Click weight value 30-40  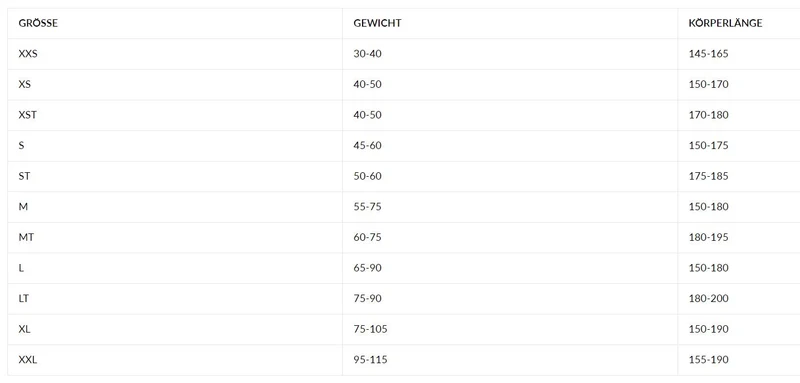click(x=367, y=54)
